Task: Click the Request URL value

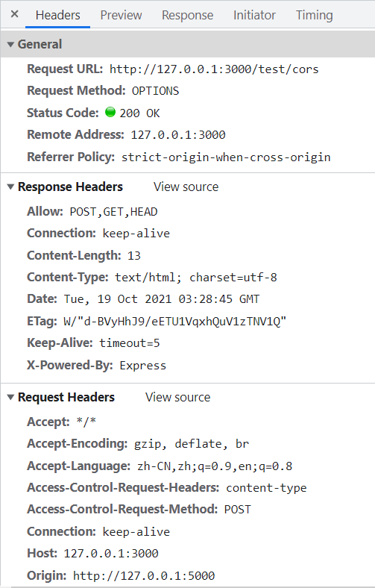Action: [214, 69]
